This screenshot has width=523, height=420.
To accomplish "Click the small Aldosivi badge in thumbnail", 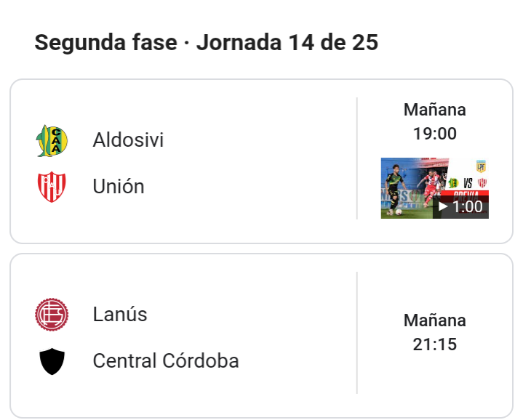I will (x=454, y=183).
